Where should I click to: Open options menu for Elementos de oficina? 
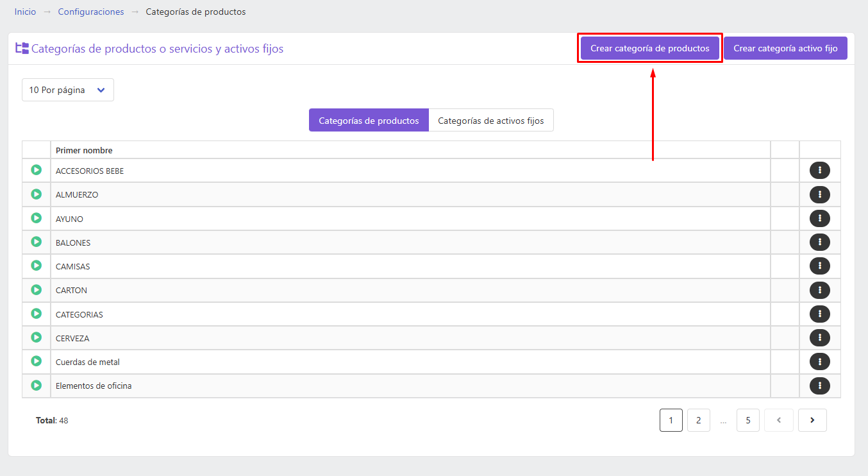point(820,386)
